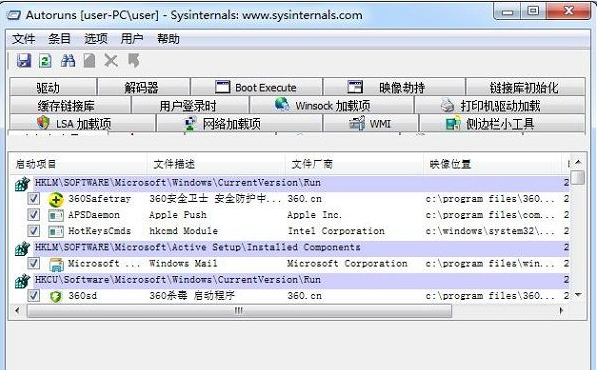Click the Intel Corporation vendor cell

[336, 231]
